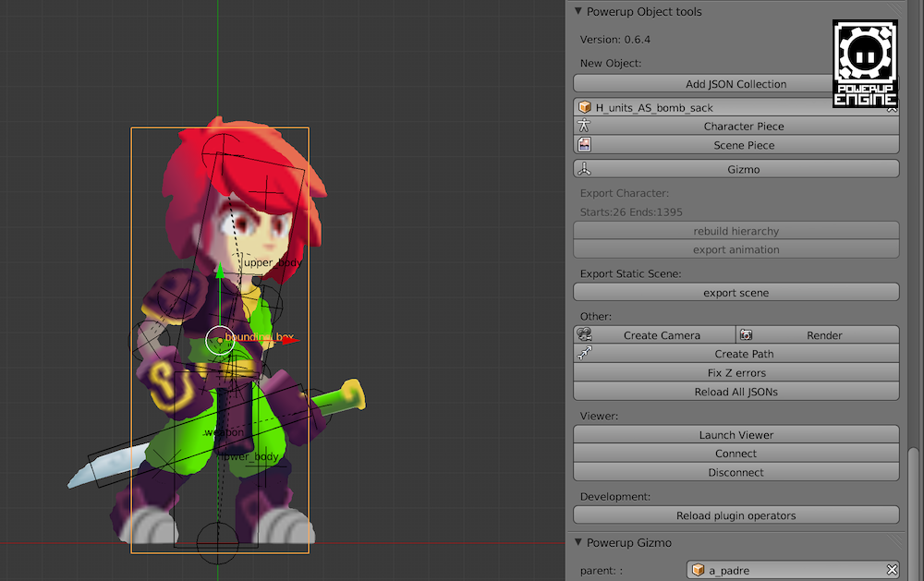The width and height of the screenshot is (924, 581).
Task: Collapse the Powerup Gizmo panel
Action: point(578,542)
